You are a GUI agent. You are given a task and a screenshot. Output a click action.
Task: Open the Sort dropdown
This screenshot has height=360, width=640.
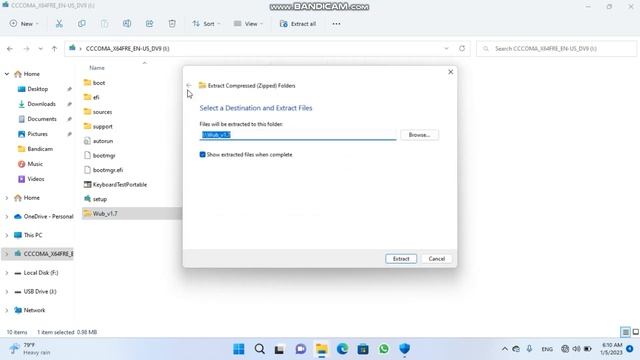click(x=206, y=24)
